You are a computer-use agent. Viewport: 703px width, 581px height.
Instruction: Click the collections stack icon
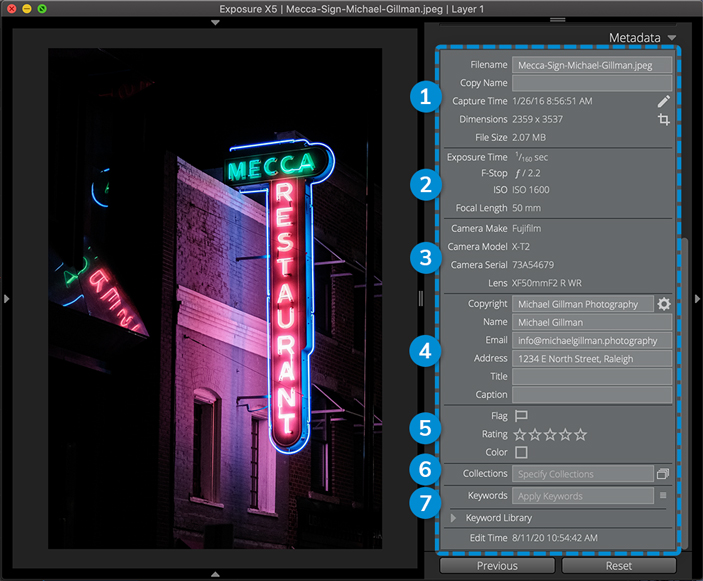pos(663,473)
